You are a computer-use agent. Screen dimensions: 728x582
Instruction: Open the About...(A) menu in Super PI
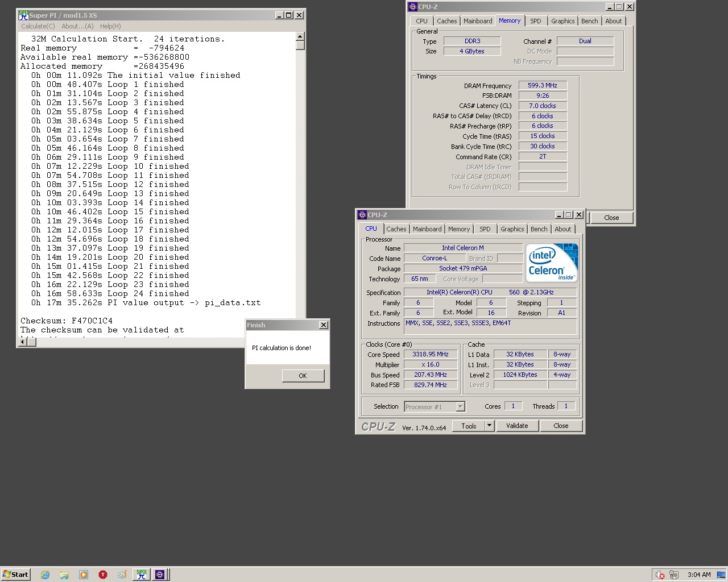coord(77,26)
